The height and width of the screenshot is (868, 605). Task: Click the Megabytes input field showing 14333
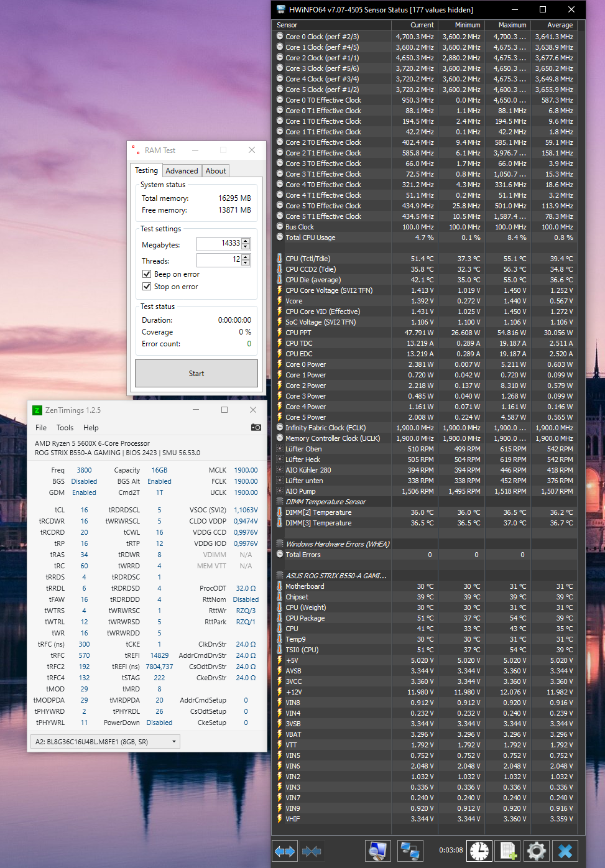(x=219, y=244)
